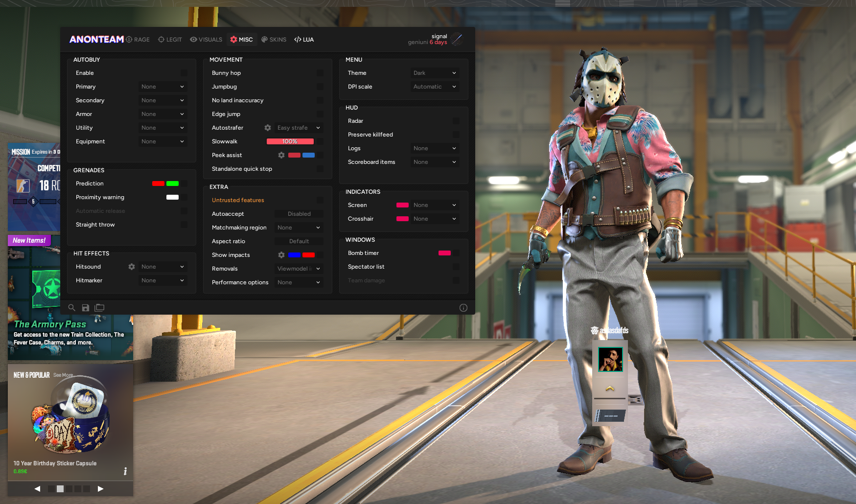Image resolution: width=856 pixels, height=504 pixels.
Task: Open the Removals dropdown
Action: tap(299, 269)
